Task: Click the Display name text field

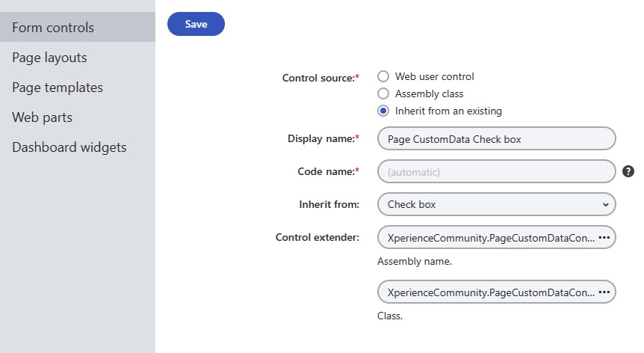Action: tap(496, 138)
